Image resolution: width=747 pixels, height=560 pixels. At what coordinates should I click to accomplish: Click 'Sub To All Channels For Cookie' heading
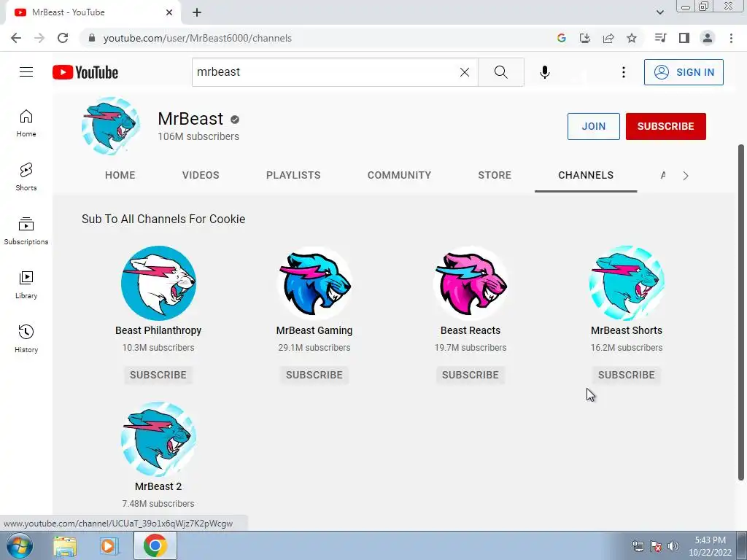click(x=163, y=219)
